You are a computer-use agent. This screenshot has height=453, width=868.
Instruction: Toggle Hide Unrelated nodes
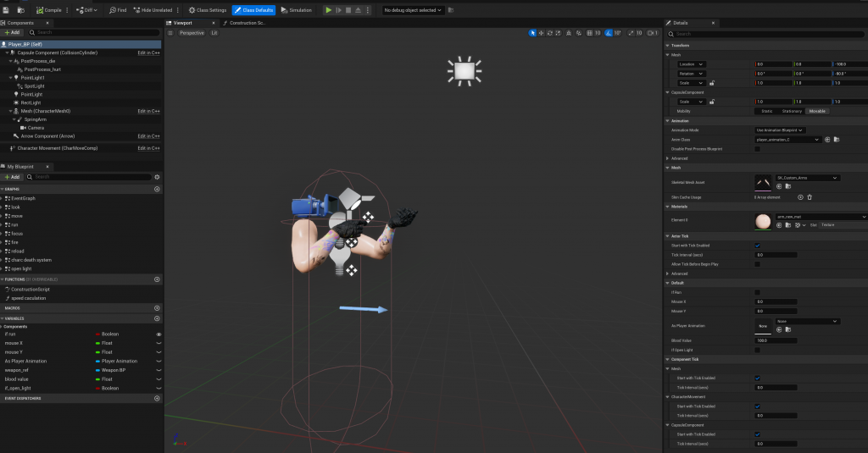153,10
